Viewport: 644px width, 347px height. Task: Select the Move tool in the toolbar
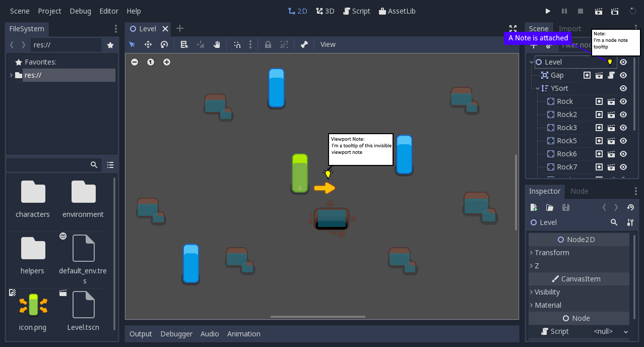tap(148, 44)
